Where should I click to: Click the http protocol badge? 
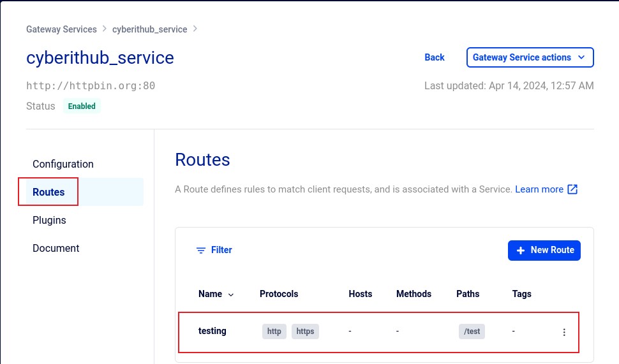274,331
